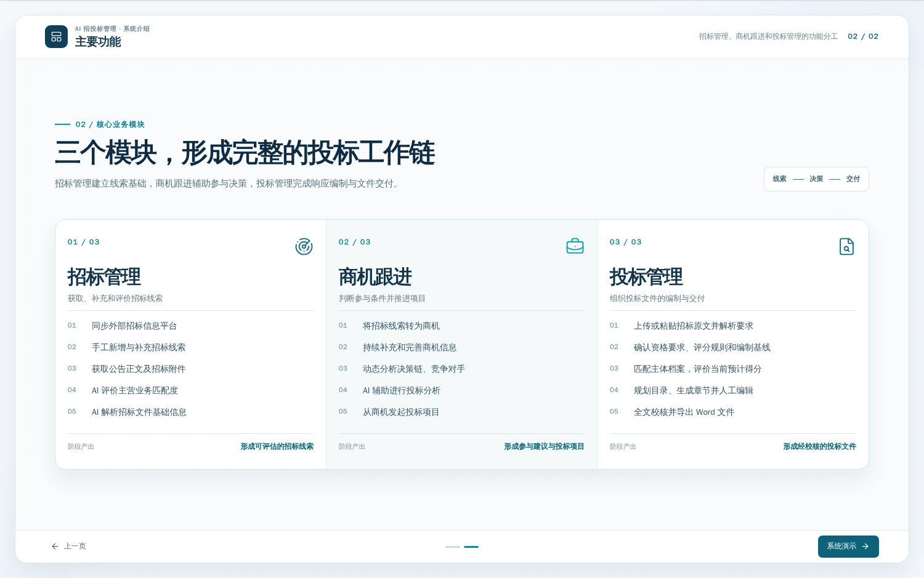The height and width of the screenshot is (578, 924).
Task: Click the 02 / 核心业务模块 section label
Action: point(110,124)
